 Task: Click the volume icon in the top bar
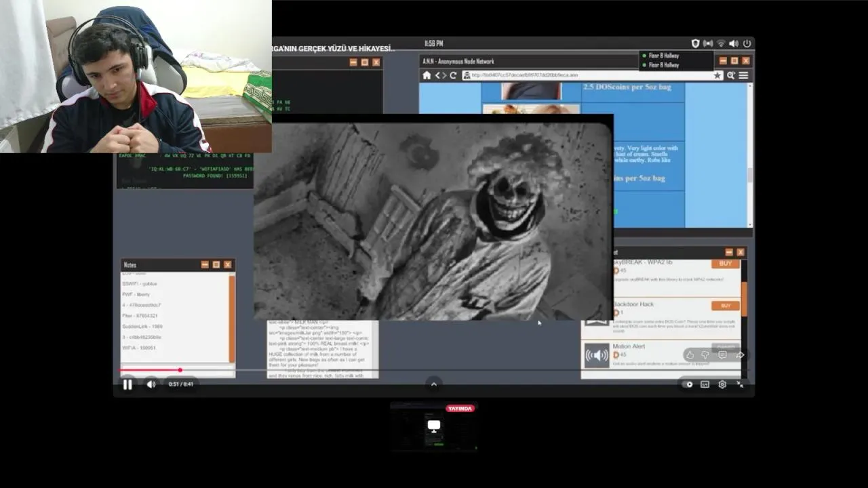tap(733, 43)
